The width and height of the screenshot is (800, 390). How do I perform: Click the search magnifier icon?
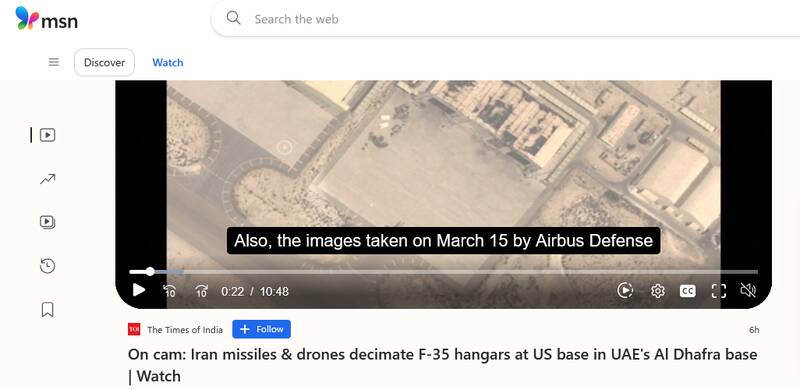[233, 18]
